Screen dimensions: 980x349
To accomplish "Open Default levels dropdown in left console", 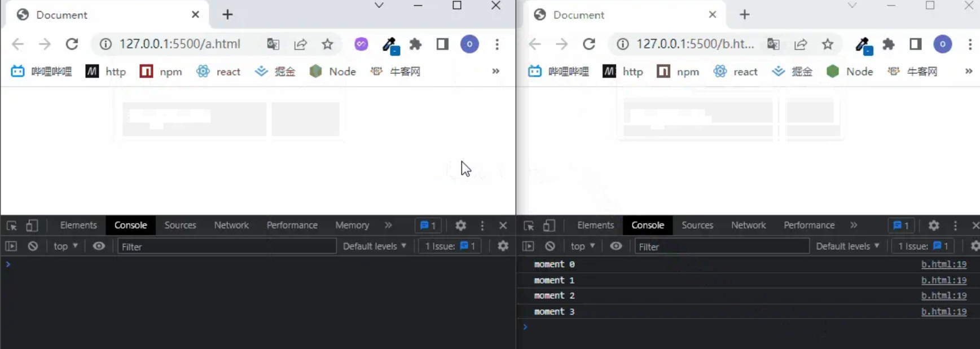I will (x=374, y=246).
